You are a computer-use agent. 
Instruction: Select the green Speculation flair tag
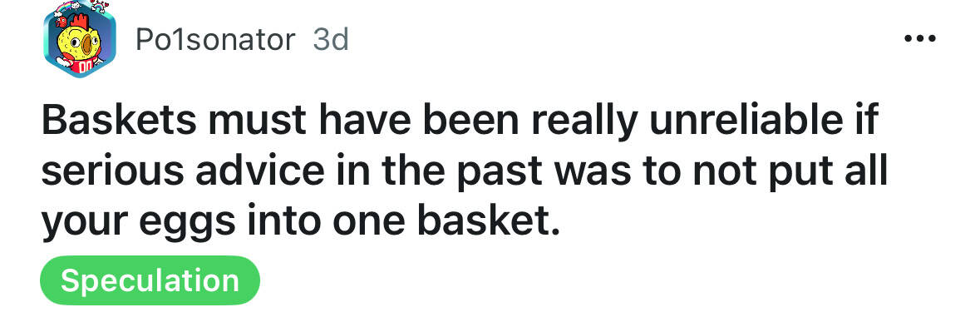pos(150,280)
